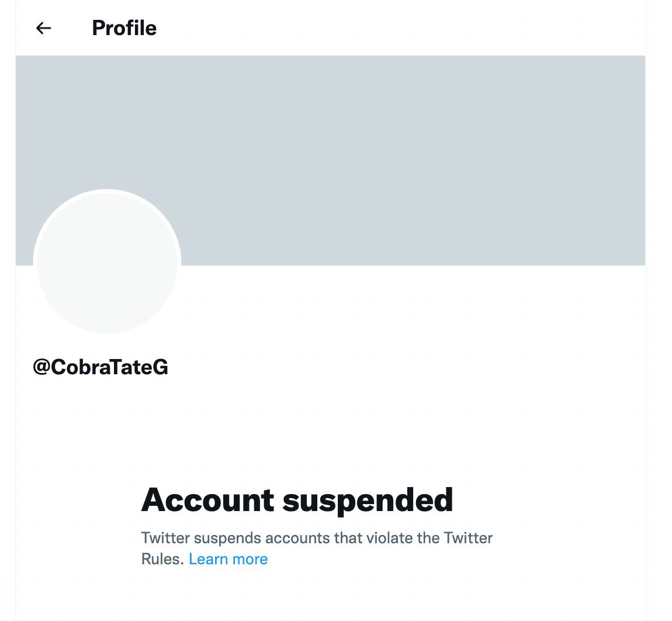672x621 pixels.
Task: Select the Account suspended heading
Action: (297, 500)
